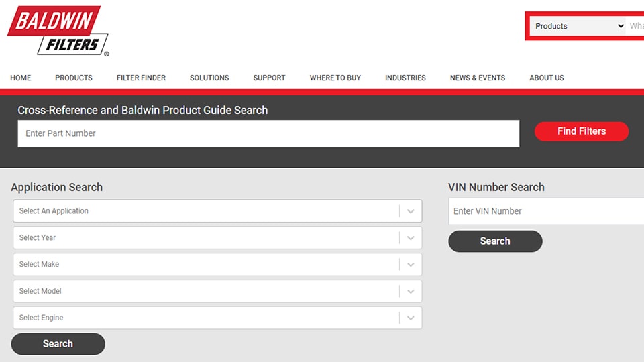Open the News & Events menu
The width and height of the screenshot is (644, 362).
tap(478, 78)
